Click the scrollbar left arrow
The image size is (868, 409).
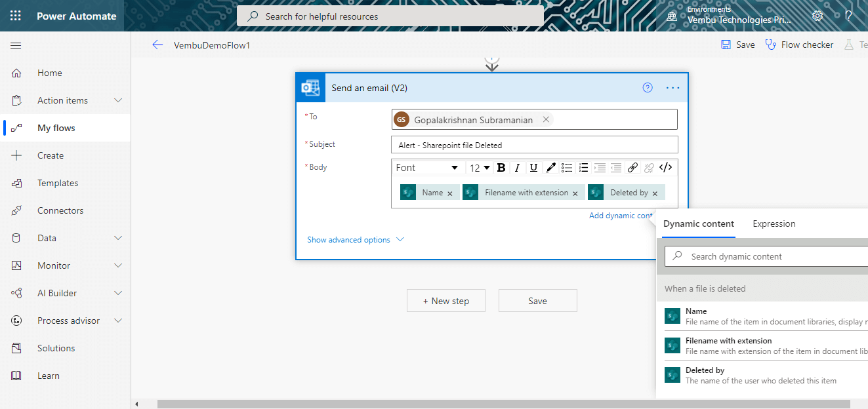click(x=136, y=404)
